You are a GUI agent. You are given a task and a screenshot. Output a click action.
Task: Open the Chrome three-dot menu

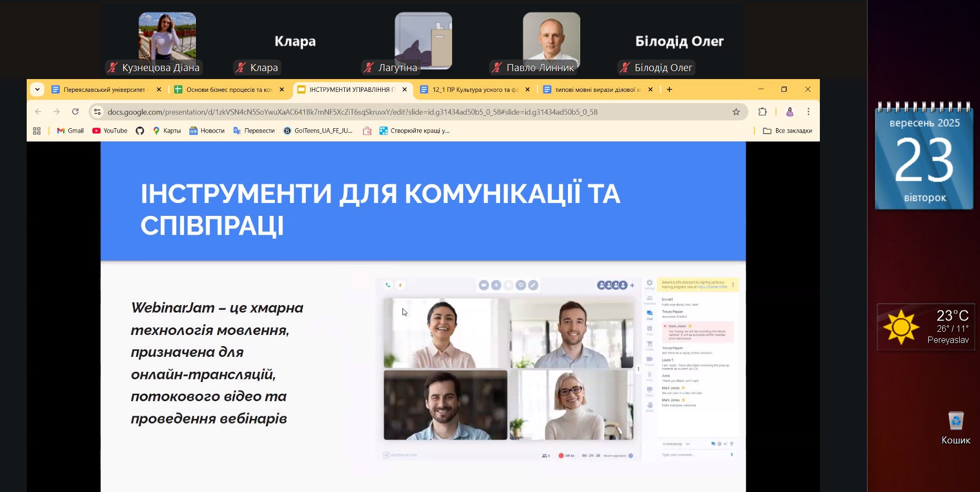pos(808,112)
